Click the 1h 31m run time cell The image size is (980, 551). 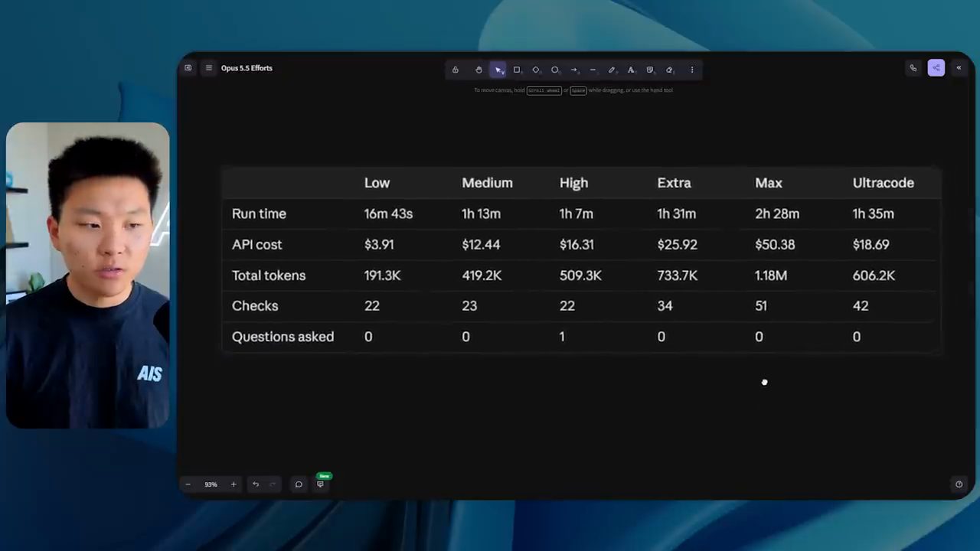tap(676, 214)
